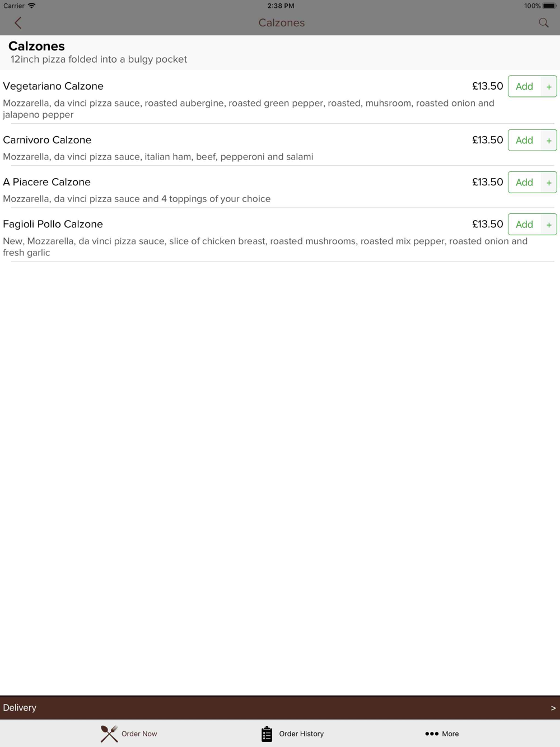
Task: Select the Vegetariano Calzone item name
Action: (x=53, y=86)
